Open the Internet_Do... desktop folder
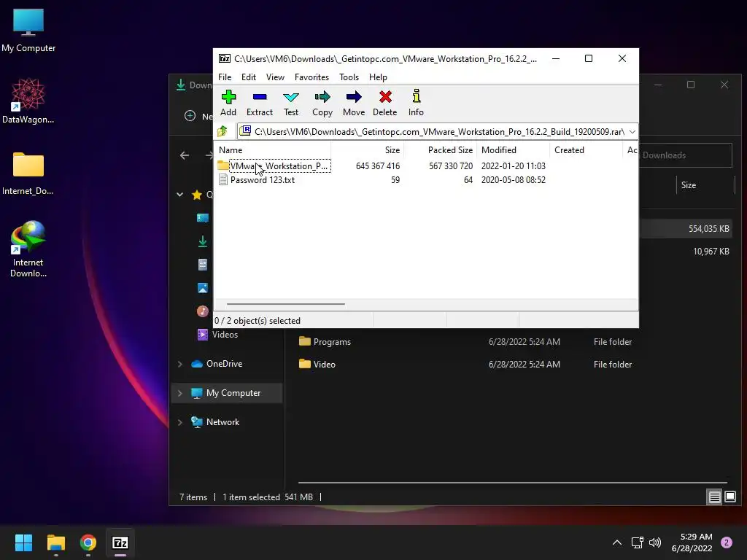Screen dimensions: 747x560 pyautogui.click(x=28, y=174)
